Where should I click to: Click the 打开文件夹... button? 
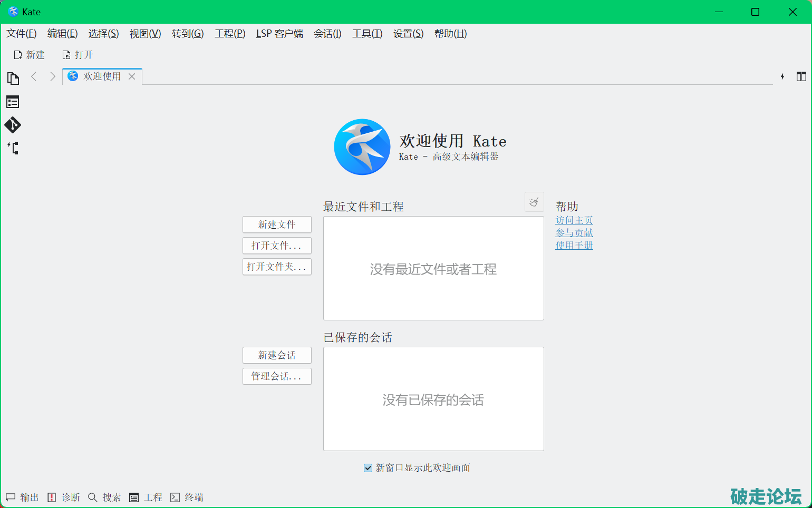[277, 267]
